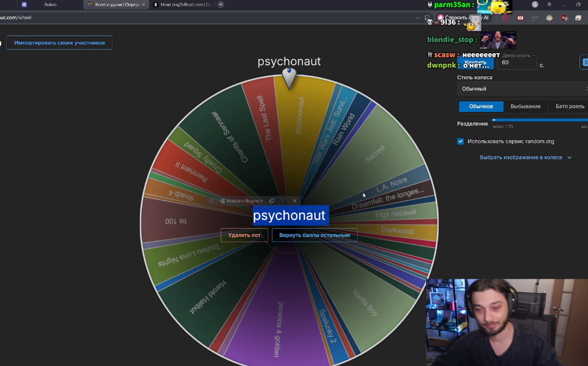Image resolution: width=588 pixels, height=366 pixels.
Task: Click the Удалить лот button
Action: 244,235
